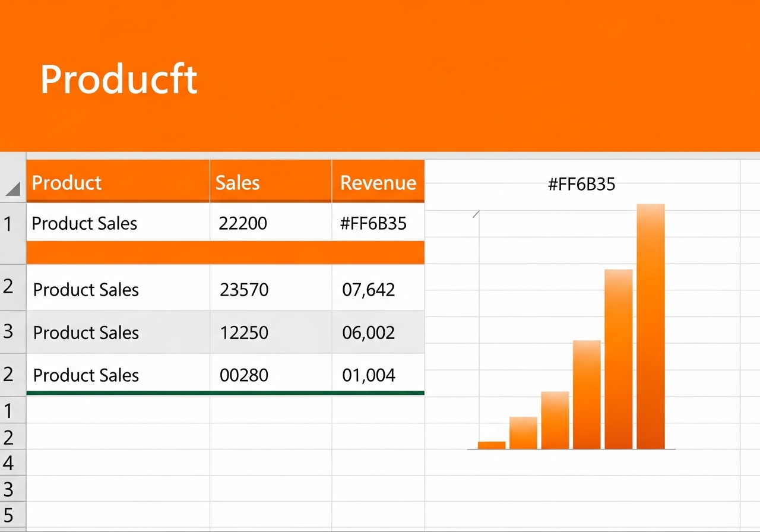Select the Product column header
760x532 pixels.
coord(118,182)
